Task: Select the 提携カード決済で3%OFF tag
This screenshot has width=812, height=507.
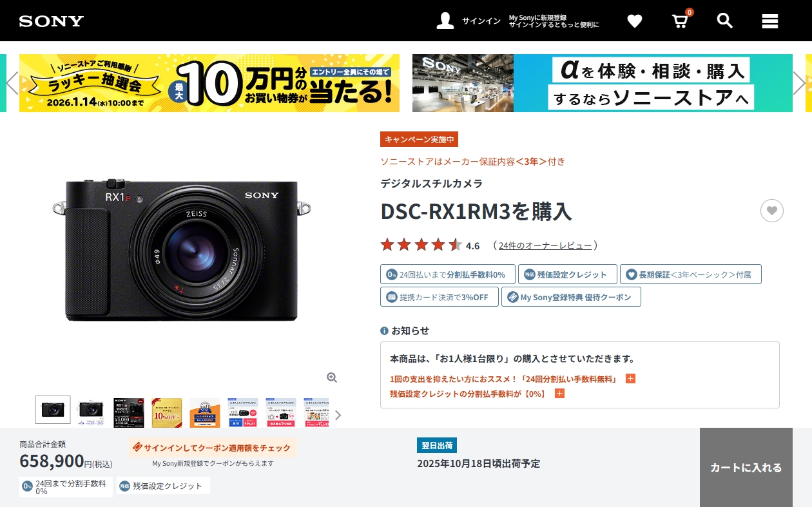Action: [x=439, y=297]
